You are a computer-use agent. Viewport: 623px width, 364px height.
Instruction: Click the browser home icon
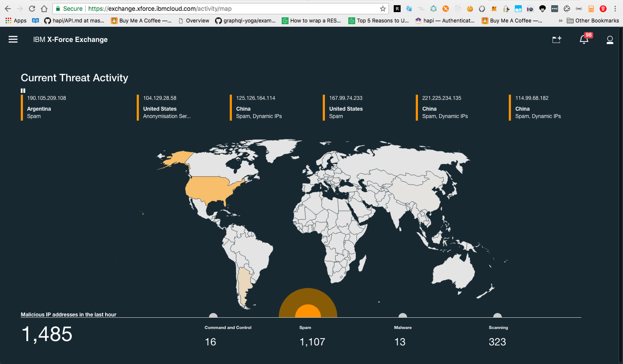pos(44,9)
